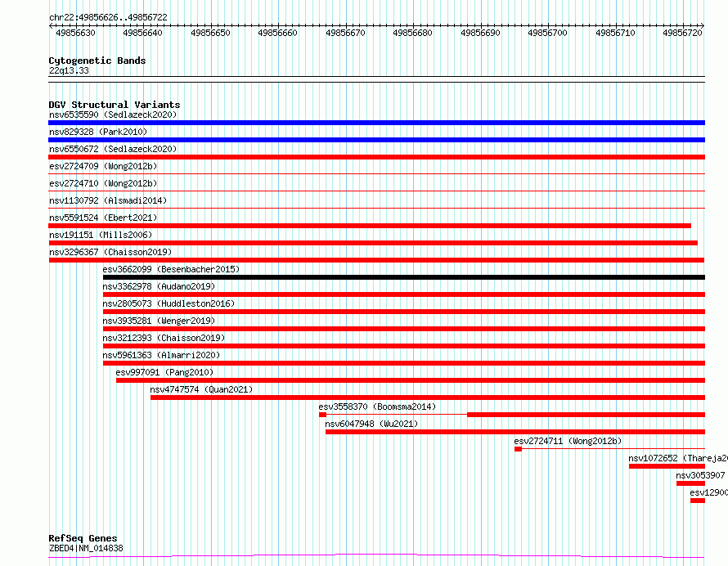Click nsv3935281 (Wenger2019) label
The width and height of the screenshot is (728, 566).
click(x=159, y=321)
